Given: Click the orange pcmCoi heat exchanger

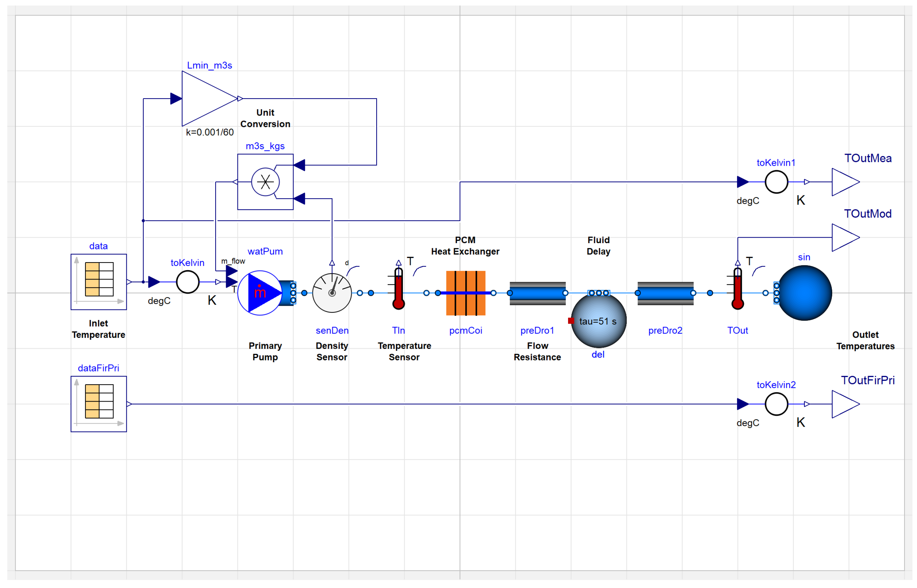Looking at the screenshot, I should [x=465, y=293].
